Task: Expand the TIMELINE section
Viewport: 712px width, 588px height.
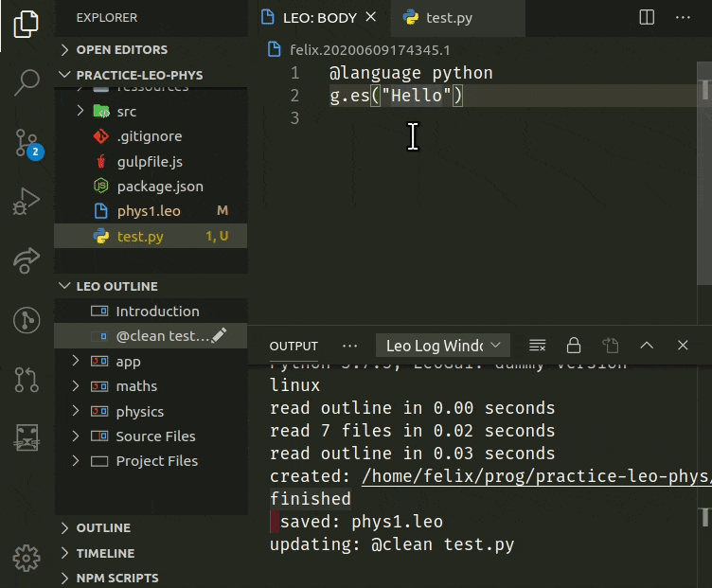Action: pos(65,553)
